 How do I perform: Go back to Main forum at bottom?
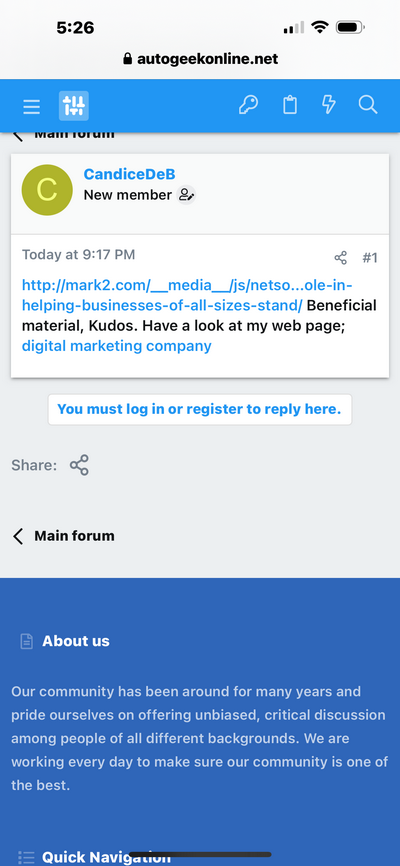[x=63, y=536]
